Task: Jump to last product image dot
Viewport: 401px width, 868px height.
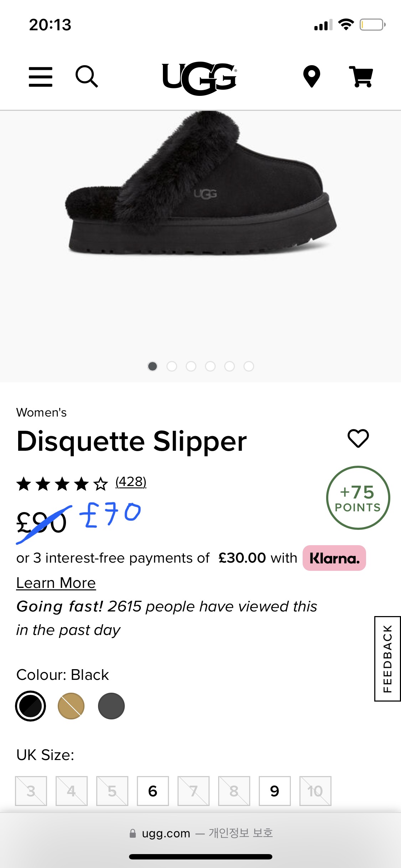Action: point(249,366)
